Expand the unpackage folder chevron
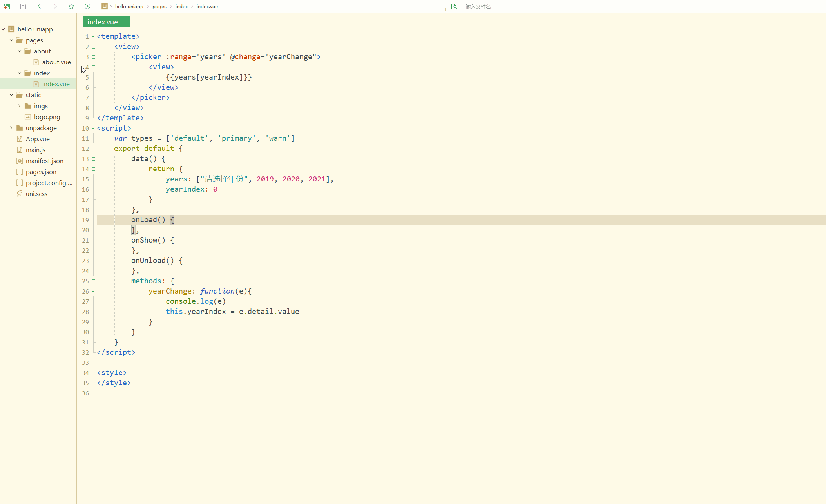Image resolution: width=826 pixels, height=504 pixels. [x=11, y=128]
